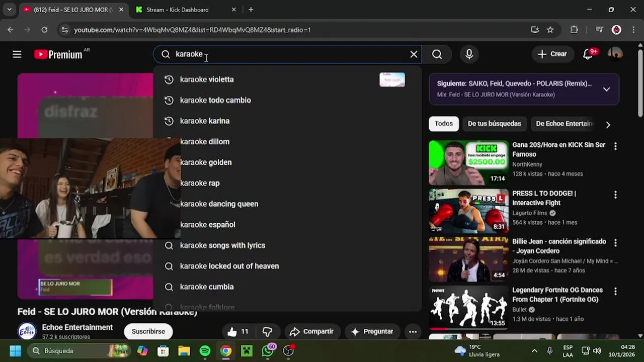644x362 pixels.
Task: Select suggestion karaoke karina
Action: tap(287, 121)
